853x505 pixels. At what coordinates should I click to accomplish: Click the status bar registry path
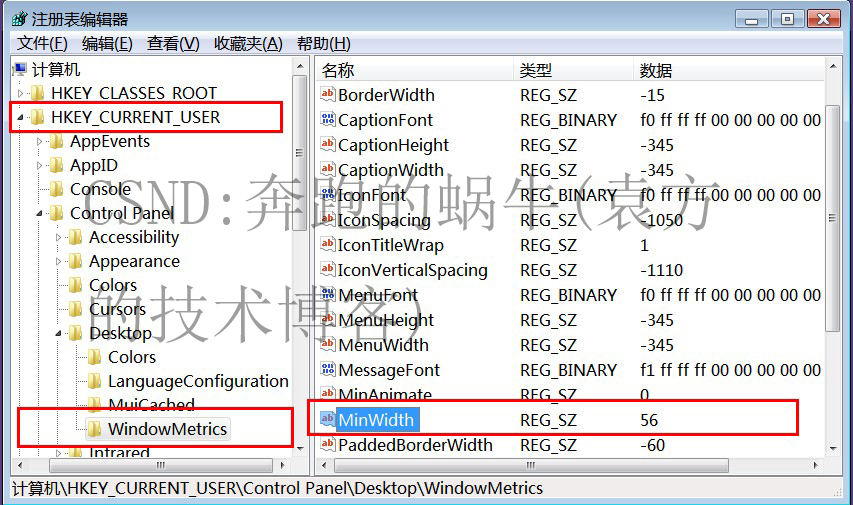(x=277, y=488)
